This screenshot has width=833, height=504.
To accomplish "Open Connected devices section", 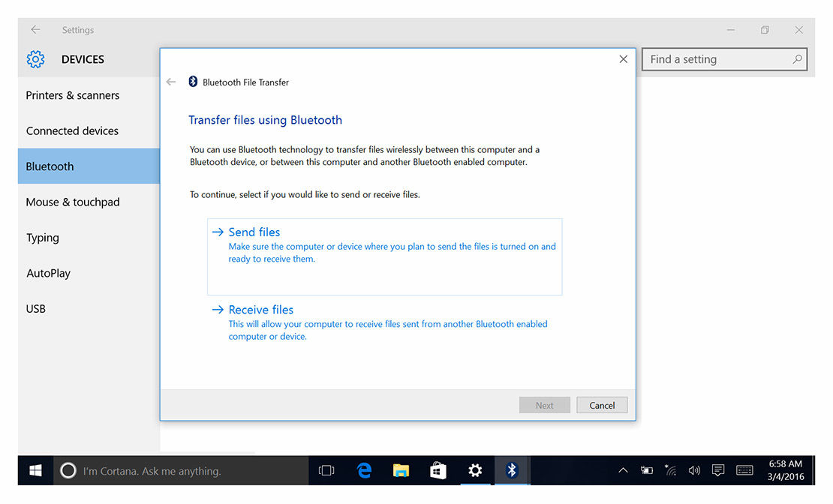I will click(89, 130).
